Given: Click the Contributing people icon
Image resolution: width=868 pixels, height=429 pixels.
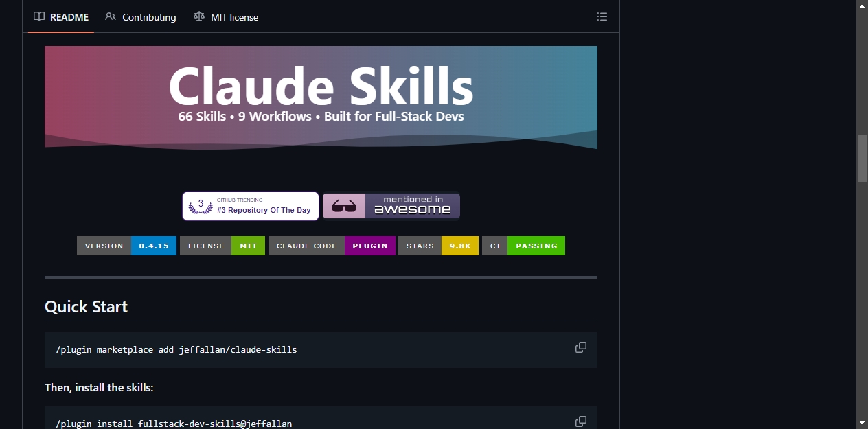Looking at the screenshot, I should click(x=111, y=16).
